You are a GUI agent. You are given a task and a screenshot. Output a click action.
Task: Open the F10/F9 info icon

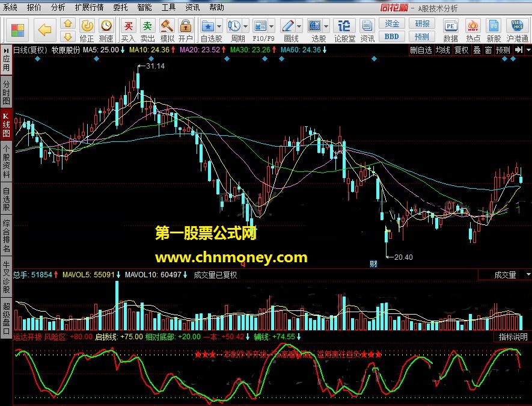coord(260,26)
